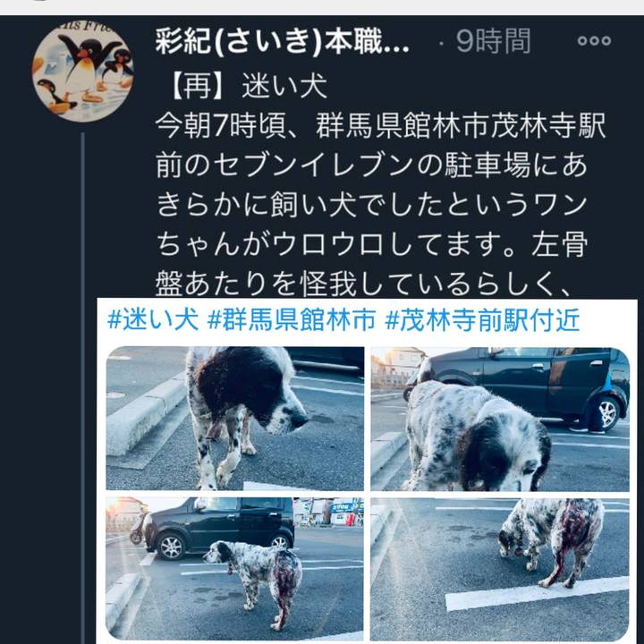The image size is (644, 644).
Task: Open the 彩紀(さいき)本職 account name
Action: click(282, 42)
